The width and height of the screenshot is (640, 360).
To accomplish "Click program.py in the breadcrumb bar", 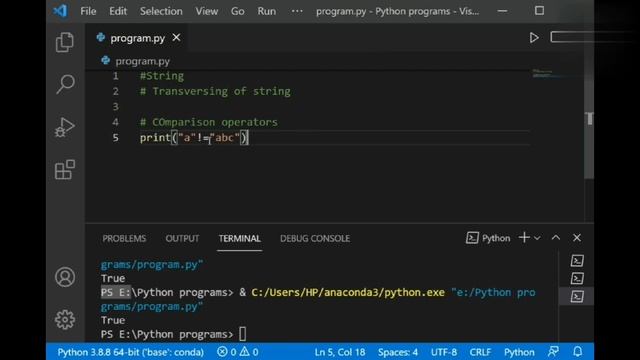I will click(x=142, y=61).
